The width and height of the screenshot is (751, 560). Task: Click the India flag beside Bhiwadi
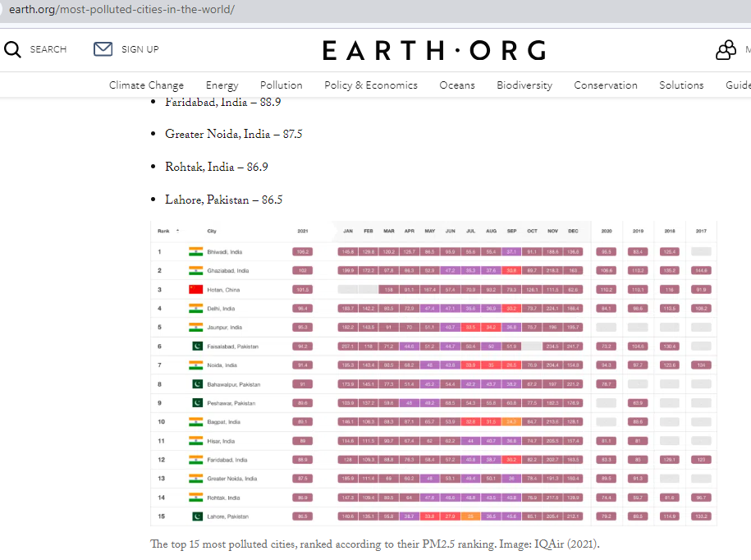(x=196, y=251)
